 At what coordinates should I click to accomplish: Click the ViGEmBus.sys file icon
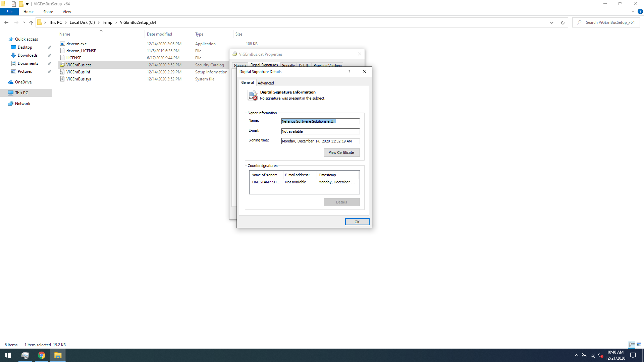click(62, 79)
